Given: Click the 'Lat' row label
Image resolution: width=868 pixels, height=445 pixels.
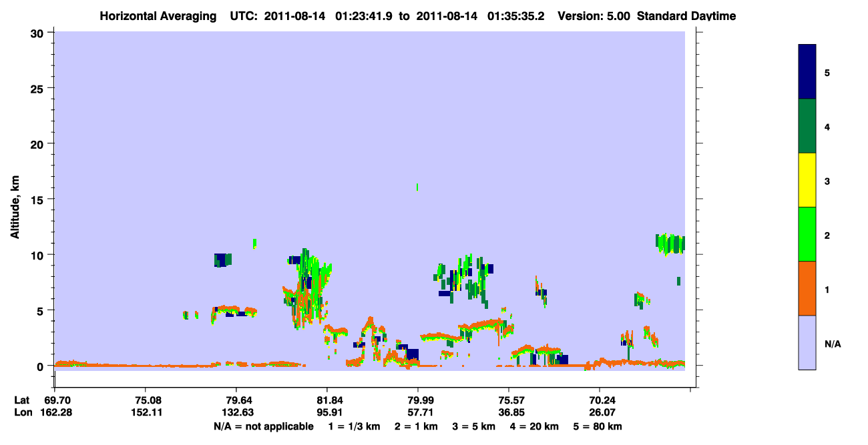Looking at the screenshot, I should tap(22, 400).
